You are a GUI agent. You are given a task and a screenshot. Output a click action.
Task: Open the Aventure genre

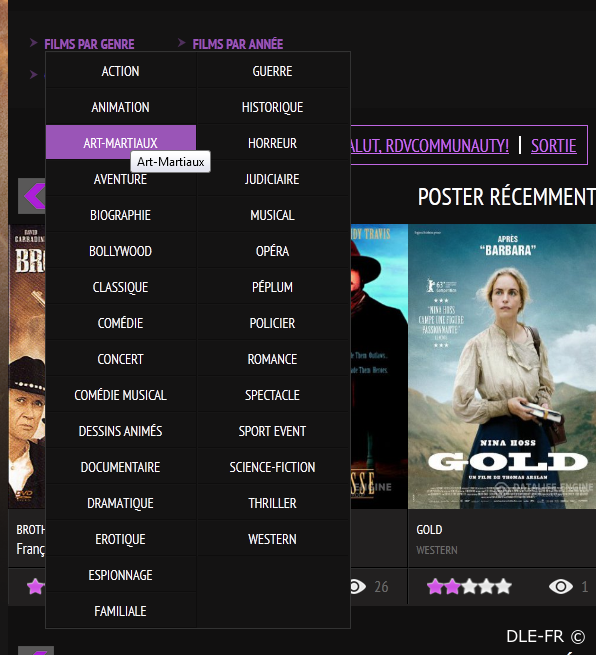120,179
